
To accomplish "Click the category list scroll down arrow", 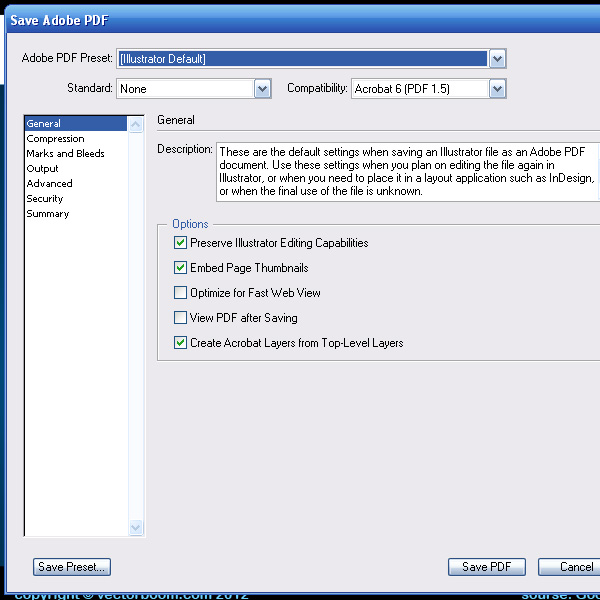I will [136, 528].
